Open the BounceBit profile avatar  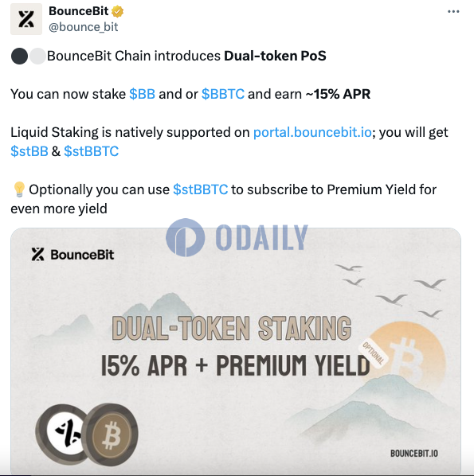pos(26,19)
